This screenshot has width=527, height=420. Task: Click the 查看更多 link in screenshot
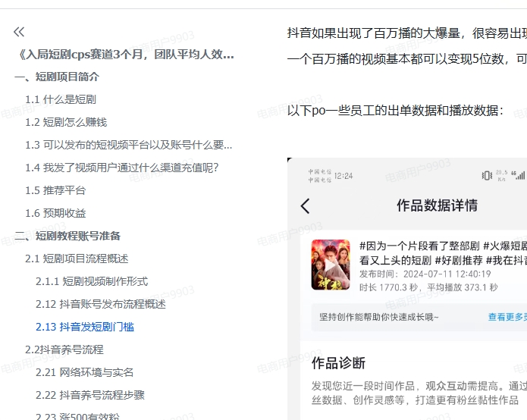coord(507,317)
